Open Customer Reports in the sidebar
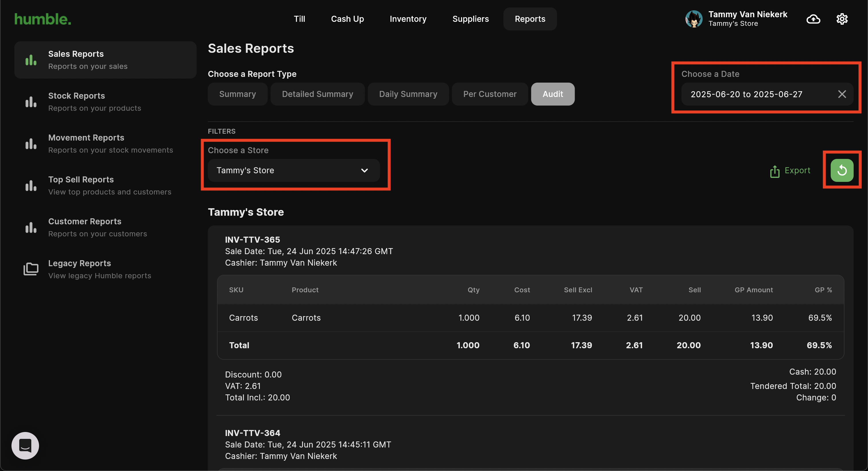The image size is (868, 471). (x=105, y=227)
